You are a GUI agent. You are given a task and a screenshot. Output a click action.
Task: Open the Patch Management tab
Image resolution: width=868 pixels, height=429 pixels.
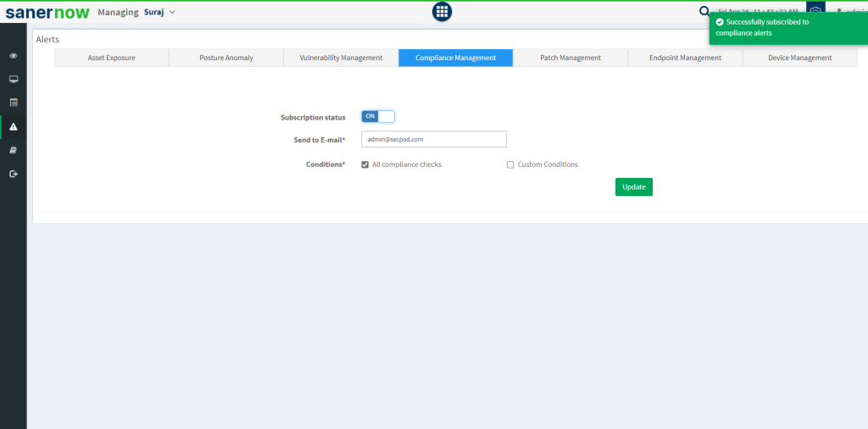pos(570,58)
